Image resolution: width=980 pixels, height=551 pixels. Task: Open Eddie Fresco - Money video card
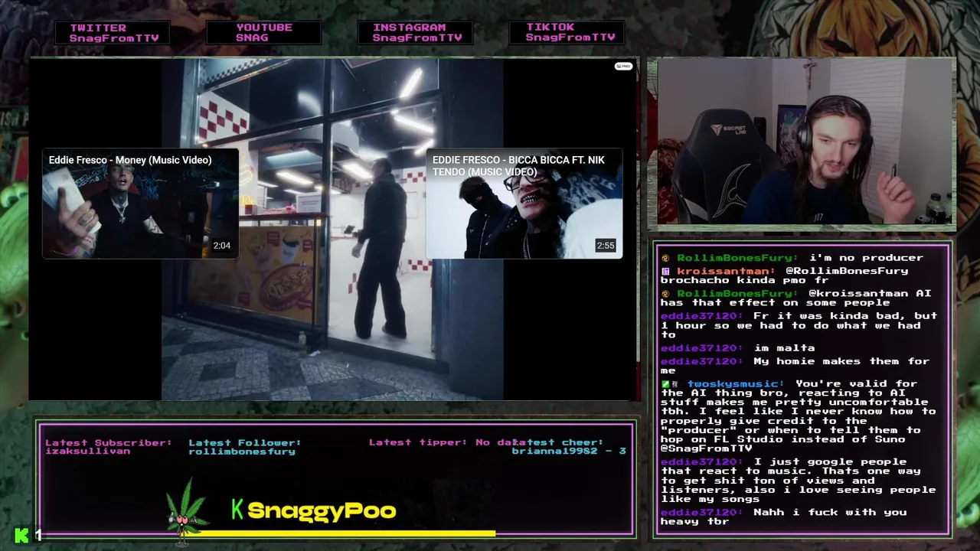pyautogui.click(x=140, y=204)
